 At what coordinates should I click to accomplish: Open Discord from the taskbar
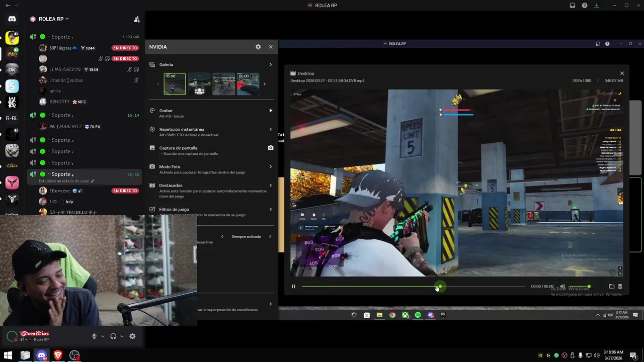(41, 355)
